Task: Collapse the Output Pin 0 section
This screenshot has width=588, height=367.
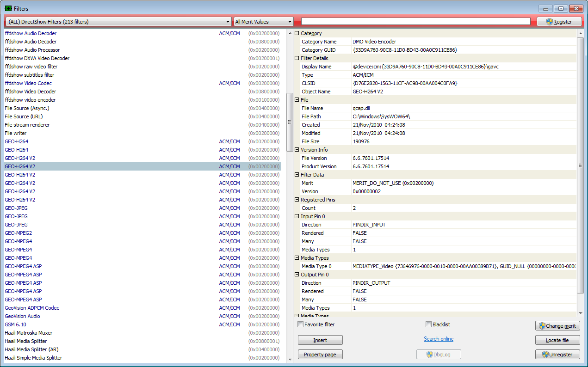Action: click(x=297, y=275)
